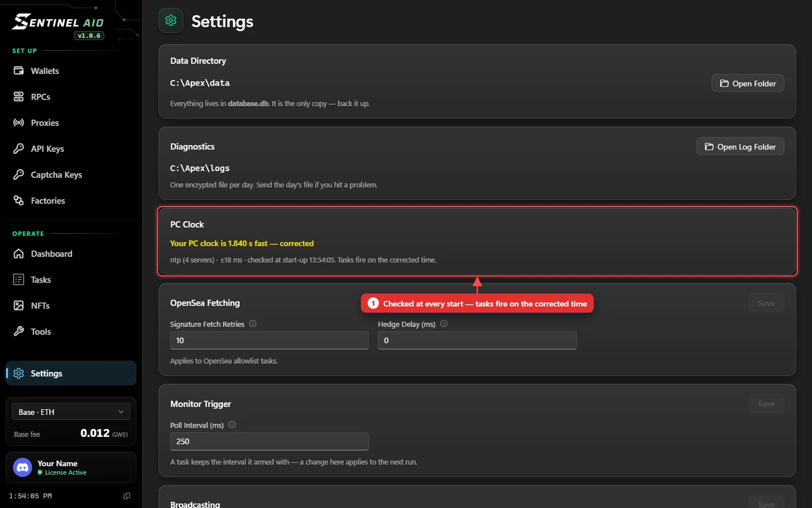Open the Tasks page
812x508 pixels.
click(70, 279)
